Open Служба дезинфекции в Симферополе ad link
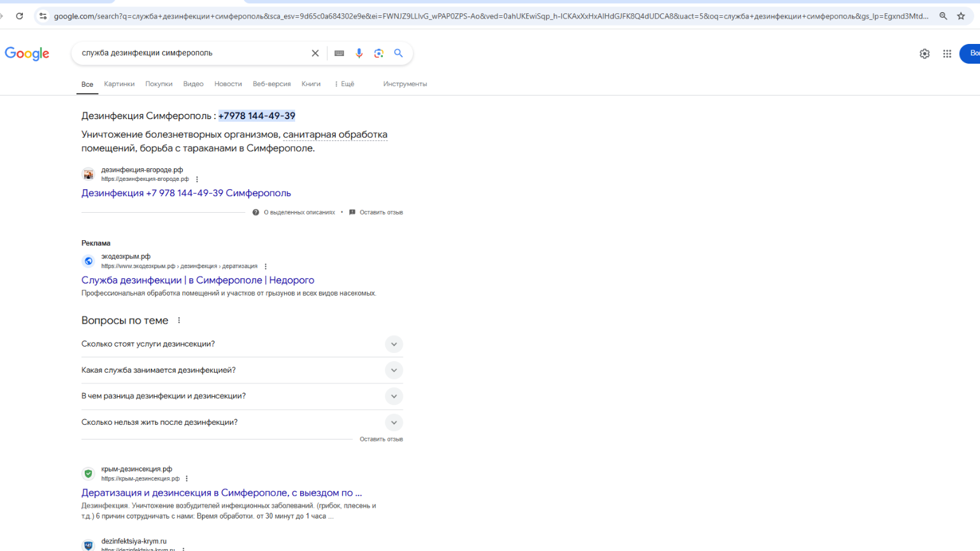The image size is (980, 551). point(198,280)
